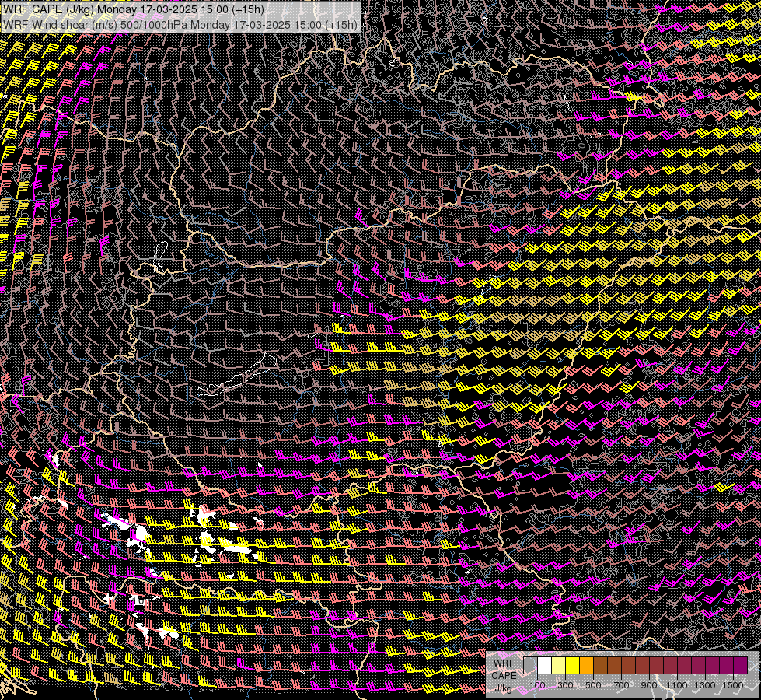Click the WRF Wind shear 500/1000hPa title line

(x=180, y=24)
